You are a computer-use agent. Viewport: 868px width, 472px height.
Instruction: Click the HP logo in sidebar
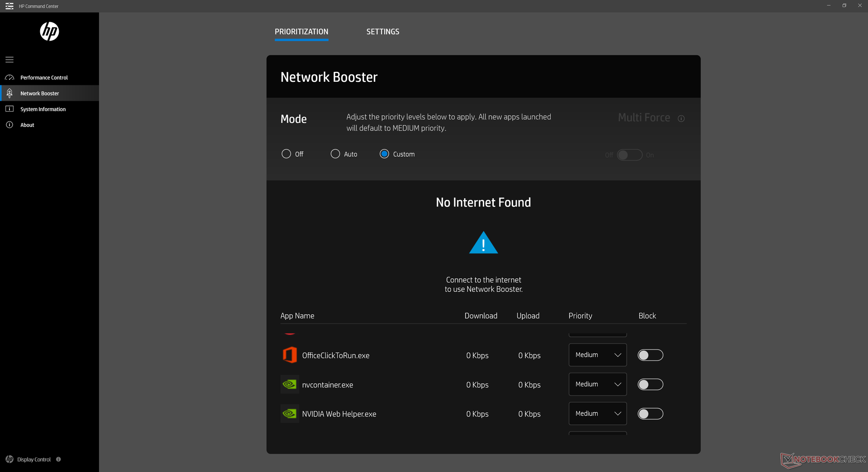[49, 32]
